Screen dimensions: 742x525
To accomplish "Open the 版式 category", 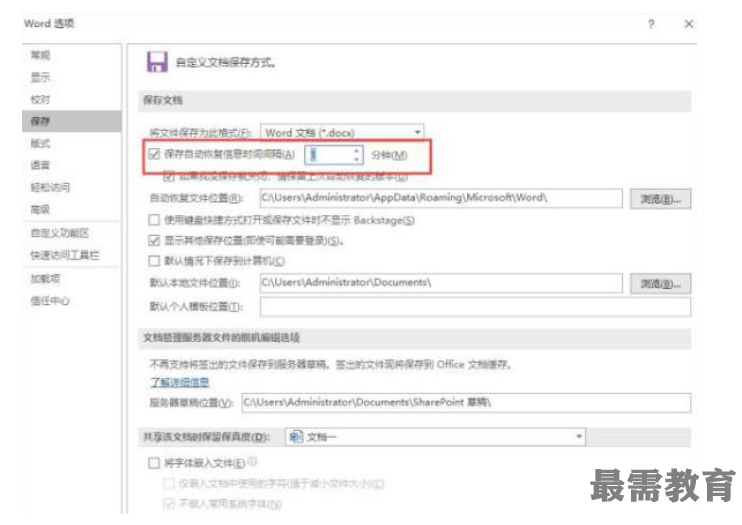I will pos(40,143).
